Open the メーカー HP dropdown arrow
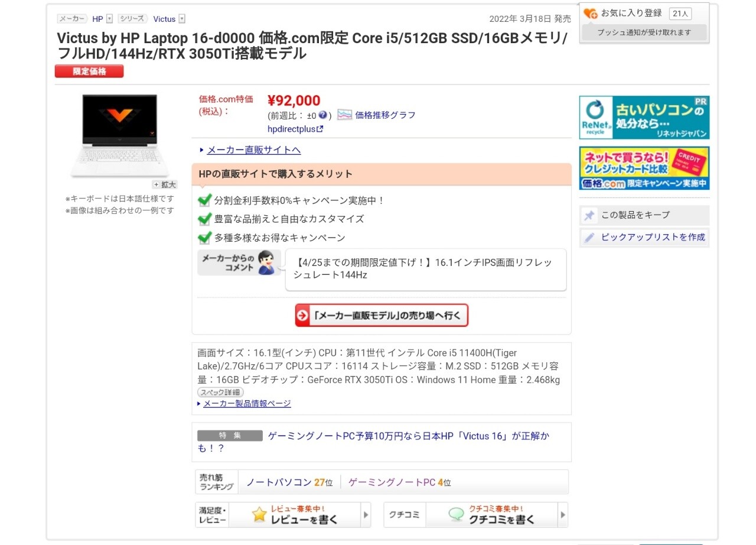 coord(109,19)
